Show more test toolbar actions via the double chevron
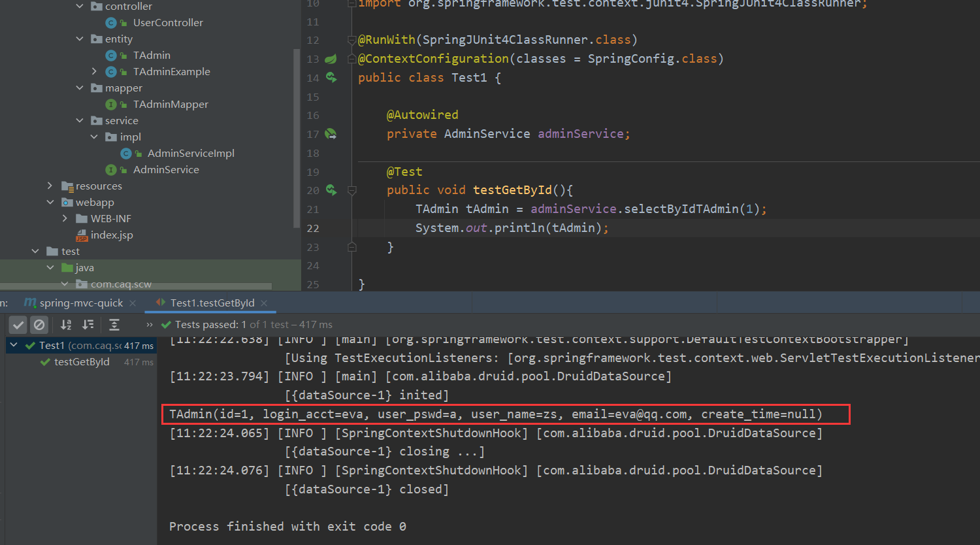 click(150, 325)
